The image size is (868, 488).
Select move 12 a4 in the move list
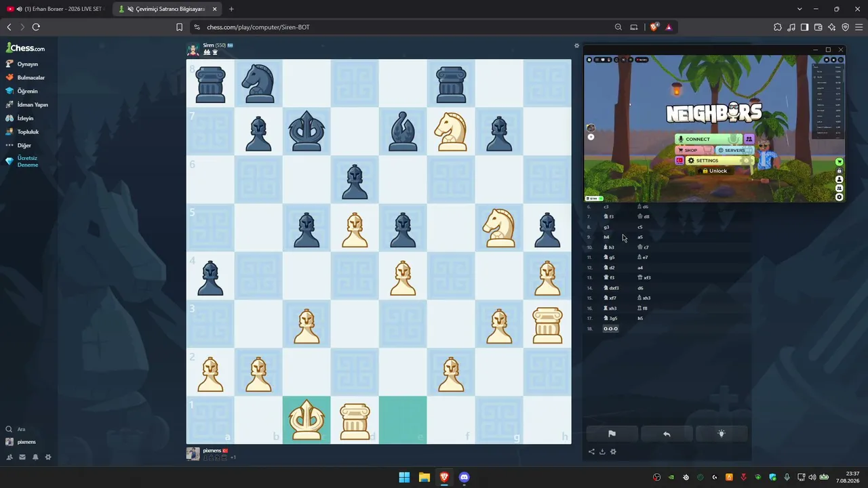click(x=640, y=268)
